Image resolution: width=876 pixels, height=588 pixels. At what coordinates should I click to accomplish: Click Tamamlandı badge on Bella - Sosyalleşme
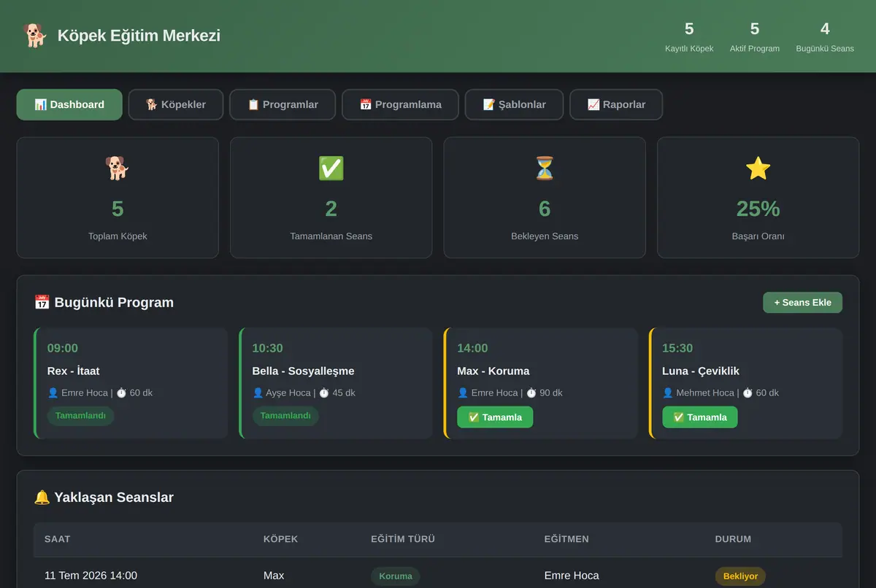[285, 416]
